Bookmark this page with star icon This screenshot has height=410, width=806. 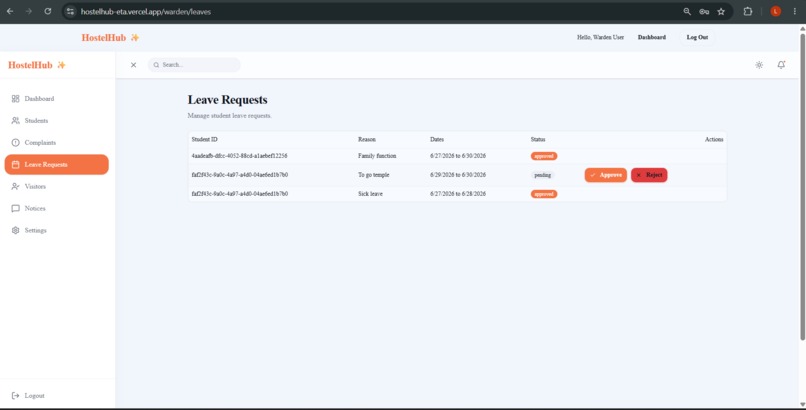pos(721,11)
